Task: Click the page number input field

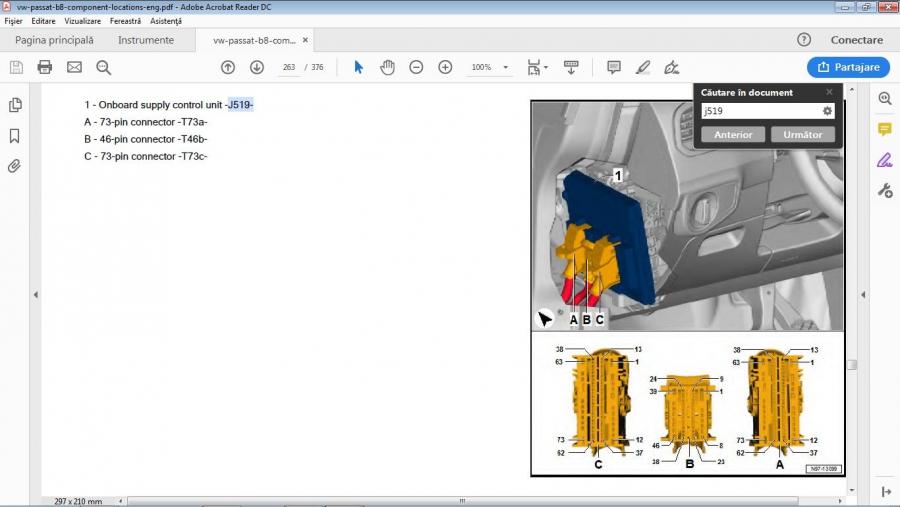Action: 290,68
